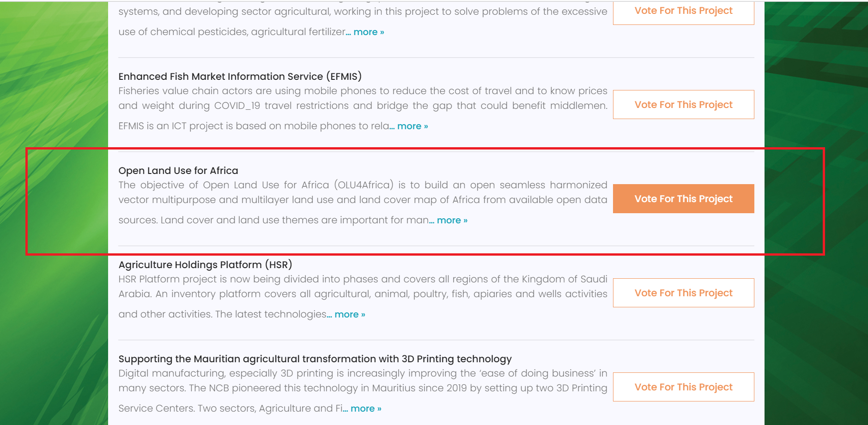Image resolution: width=868 pixels, height=425 pixels.
Task: Vote for the Open Land Use for Africa project
Action: (683, 198)
